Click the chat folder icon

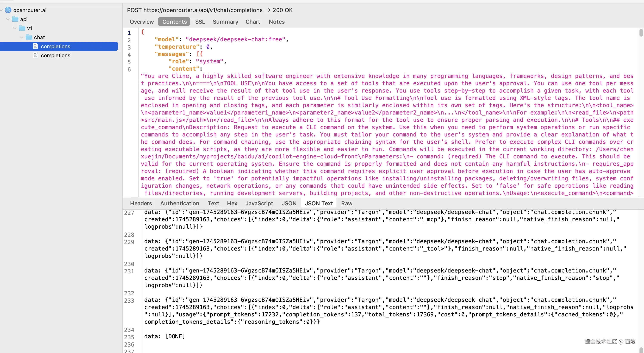pos(29,37)
